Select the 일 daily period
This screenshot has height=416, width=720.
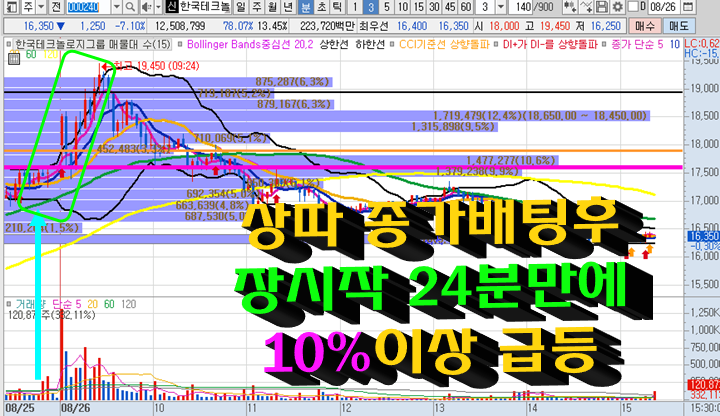pyautogui.click(x=240, y=7)
